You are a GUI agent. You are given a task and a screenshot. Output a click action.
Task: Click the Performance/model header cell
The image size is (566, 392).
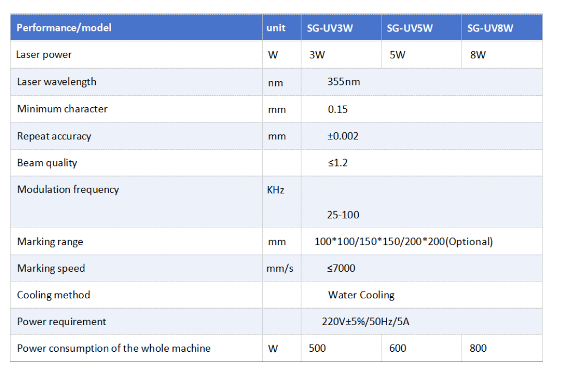(x=64, y=28)
